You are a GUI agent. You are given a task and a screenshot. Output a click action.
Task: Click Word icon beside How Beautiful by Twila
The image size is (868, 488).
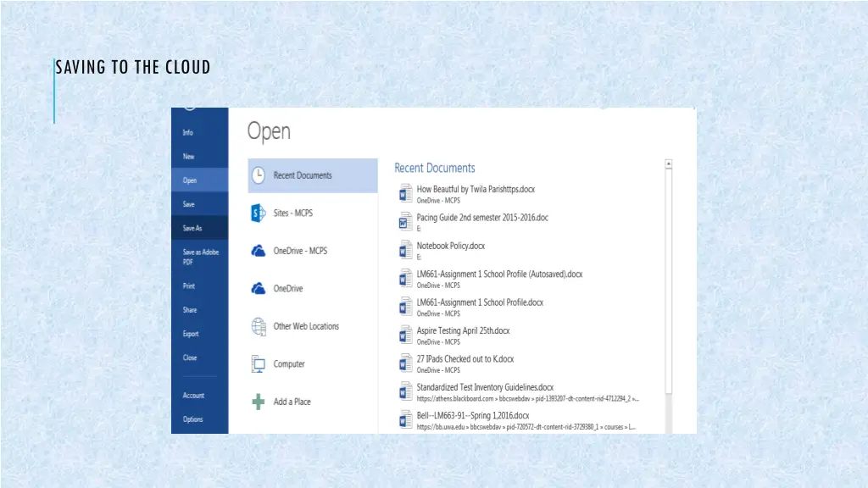[x=406, y=194]
